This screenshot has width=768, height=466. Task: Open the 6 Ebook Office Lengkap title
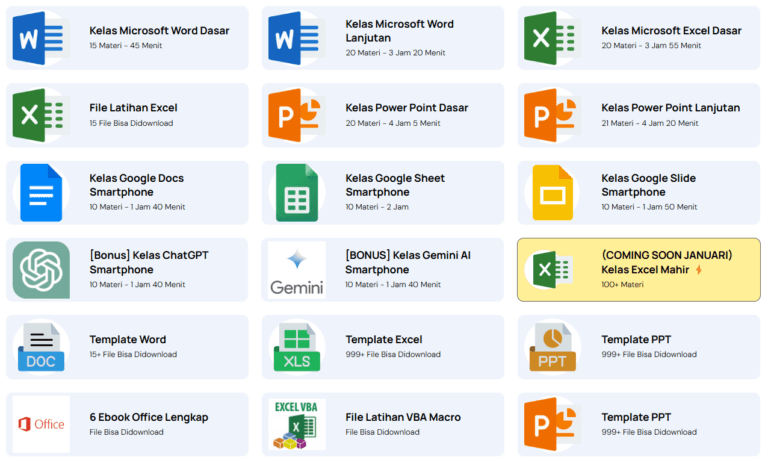(149, 417)
